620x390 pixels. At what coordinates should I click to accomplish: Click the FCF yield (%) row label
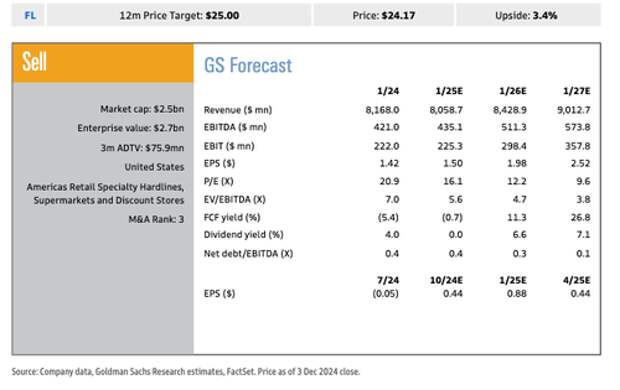232,218
